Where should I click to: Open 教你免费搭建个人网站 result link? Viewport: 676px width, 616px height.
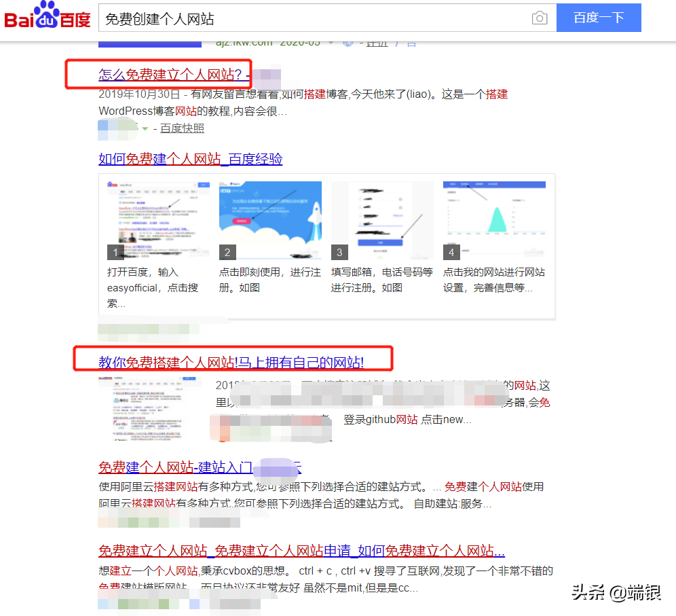[x=231, y=362]
